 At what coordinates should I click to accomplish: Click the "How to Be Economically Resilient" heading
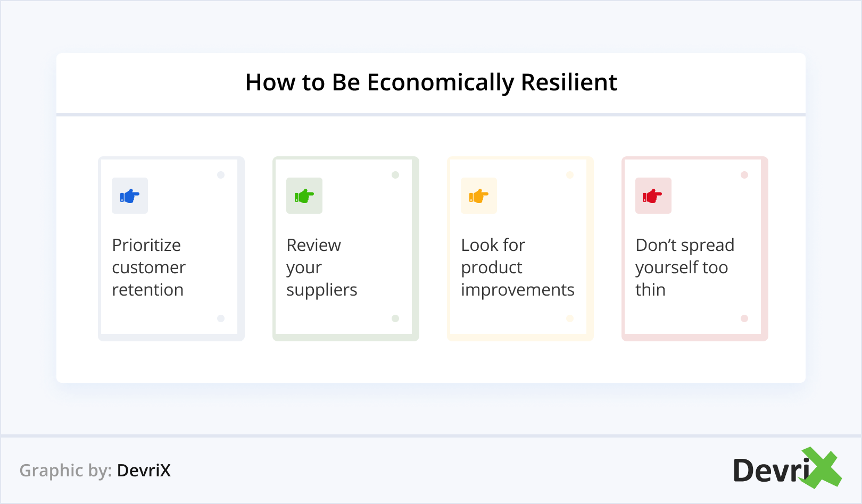[431, 83]
